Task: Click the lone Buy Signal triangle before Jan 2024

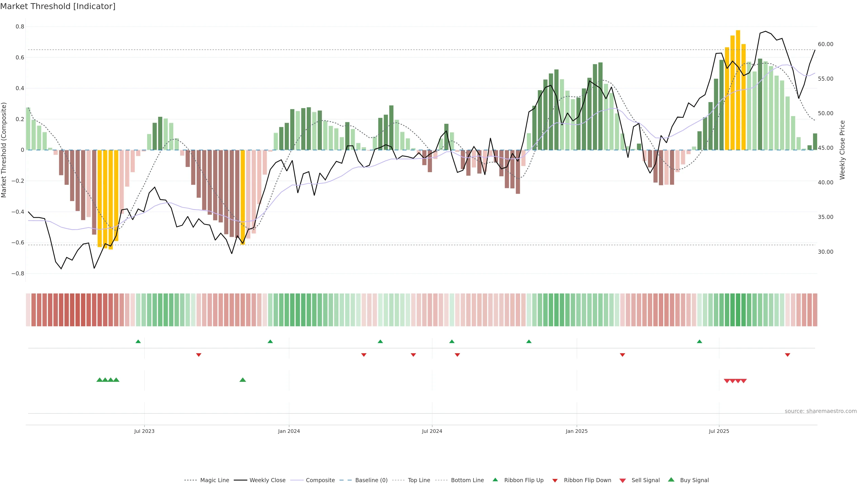Action: pyautogui.click(x=243, y=380)
